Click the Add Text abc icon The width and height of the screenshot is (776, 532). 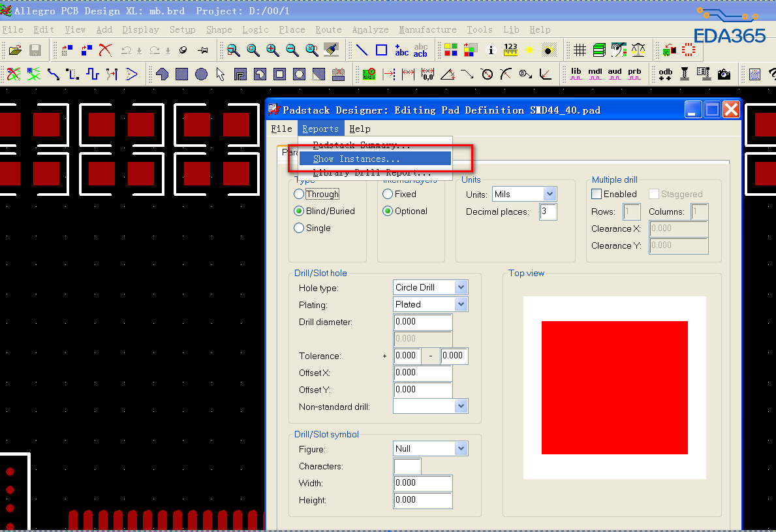click(401, 50)
